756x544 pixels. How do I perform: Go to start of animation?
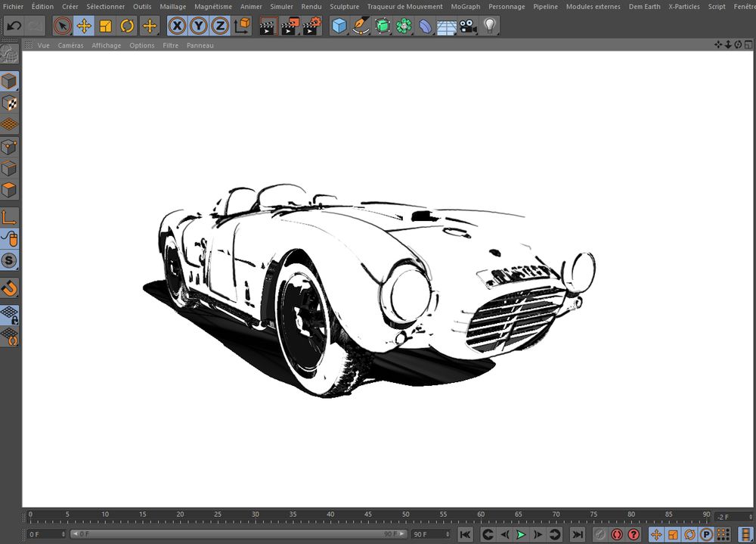tap(465, 534)
